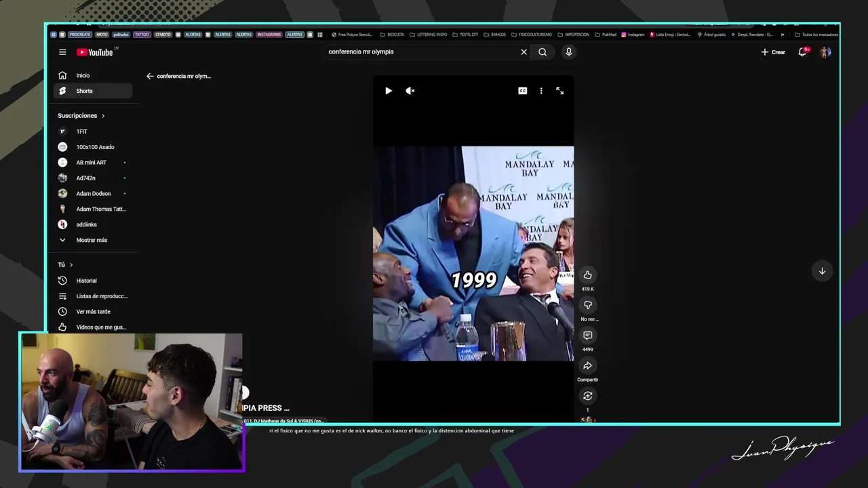868x488 pixels.
Task: Click the Short video frame showing 1999
Action: point(473,253)
